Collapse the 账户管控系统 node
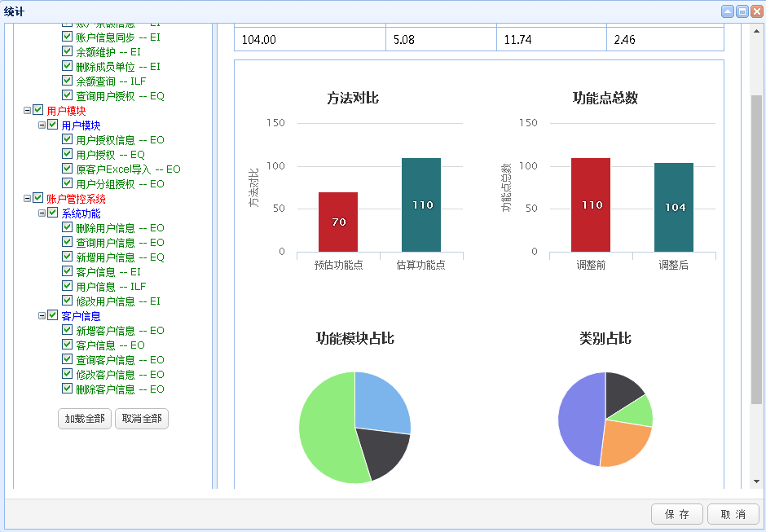 [x=28, y=198]
